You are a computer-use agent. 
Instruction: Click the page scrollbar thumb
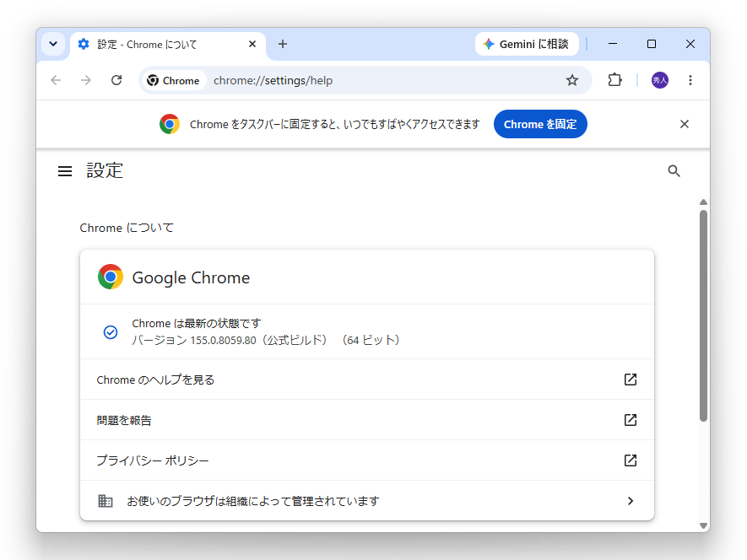click(x=703, y=315)
